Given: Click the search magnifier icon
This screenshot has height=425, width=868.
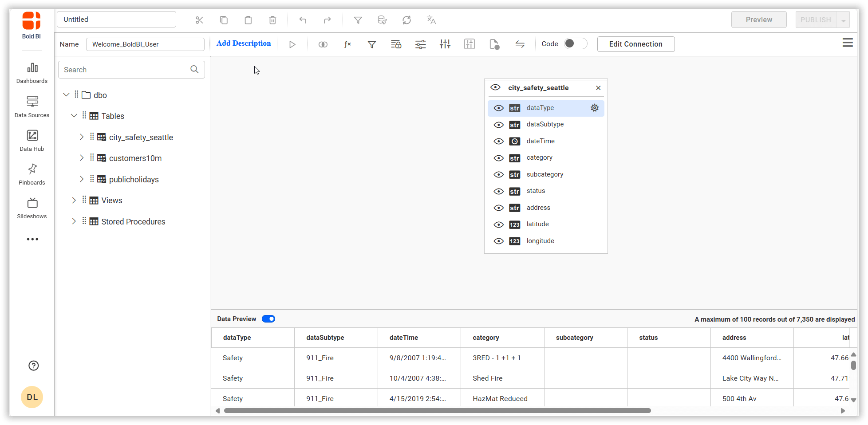Looking at the screenshot, I should [194, 70].
